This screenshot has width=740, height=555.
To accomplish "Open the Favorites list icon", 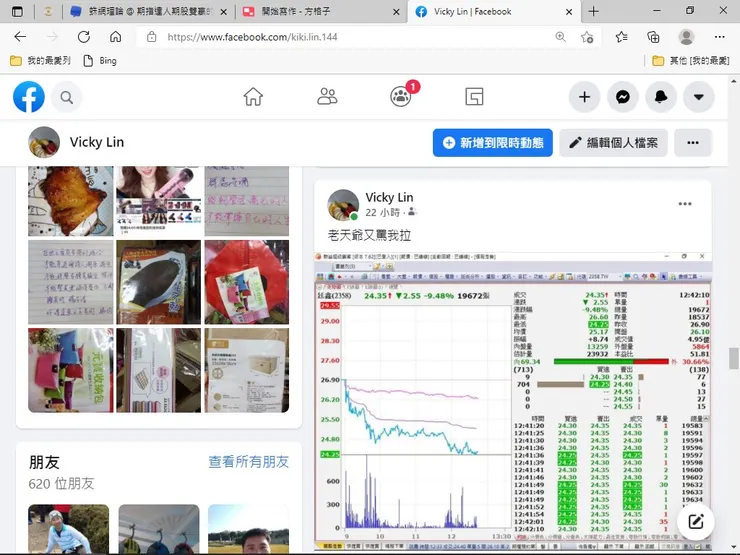I will click(622, 37).
